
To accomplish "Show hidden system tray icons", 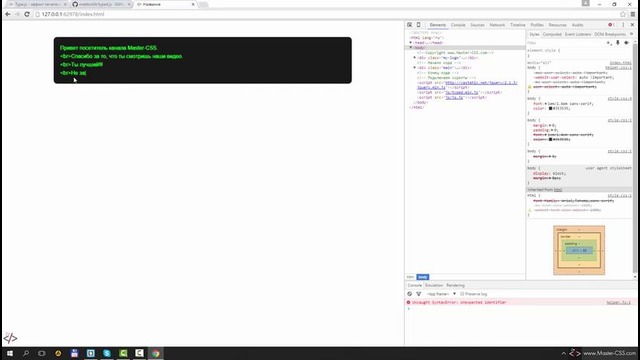I will point(564,353).
